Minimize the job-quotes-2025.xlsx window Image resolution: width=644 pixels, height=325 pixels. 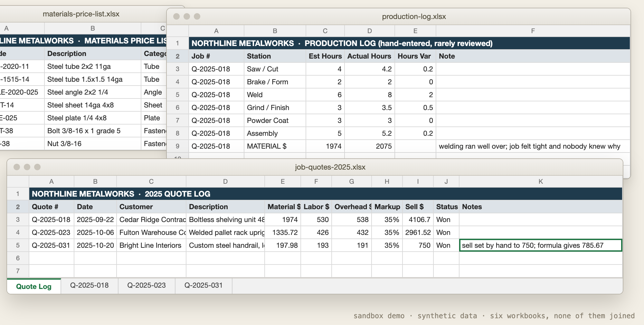coord(27,167)
